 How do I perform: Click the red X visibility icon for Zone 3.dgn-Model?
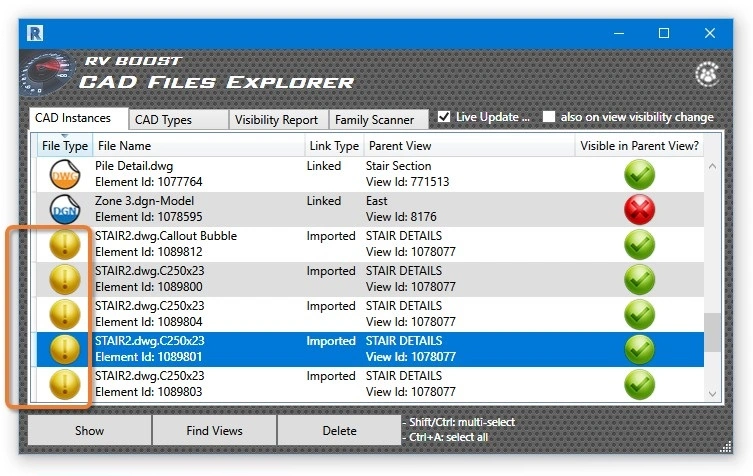point(639,210)
